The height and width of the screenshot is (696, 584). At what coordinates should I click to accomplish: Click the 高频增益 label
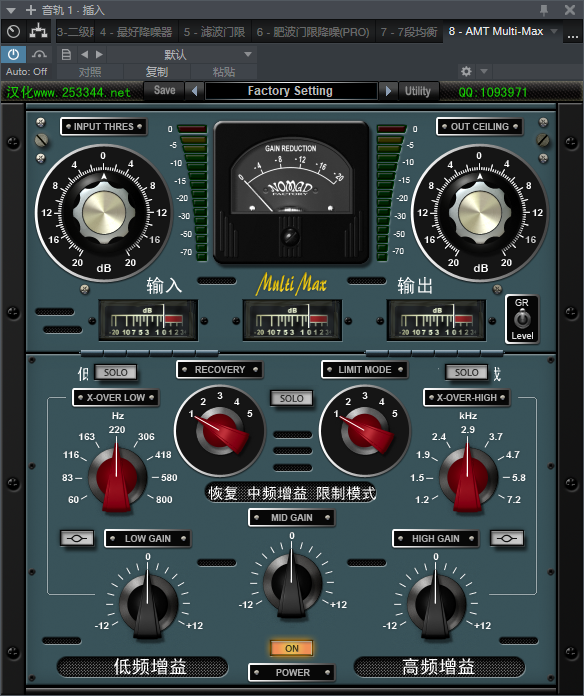point(438,667)
